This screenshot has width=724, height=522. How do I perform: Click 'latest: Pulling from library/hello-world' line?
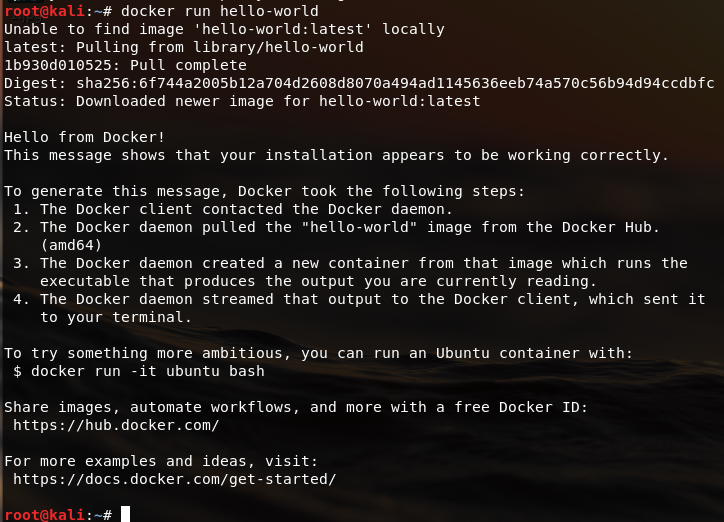point(184,47)
